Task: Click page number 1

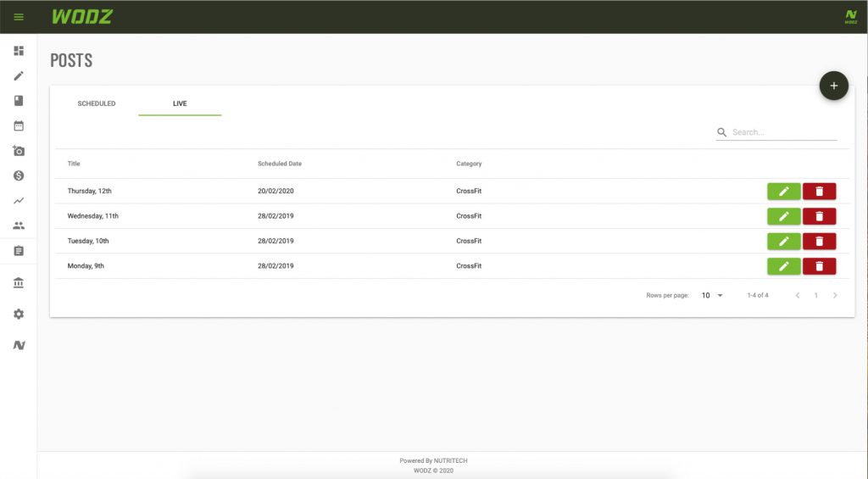Action: point(816,295)
